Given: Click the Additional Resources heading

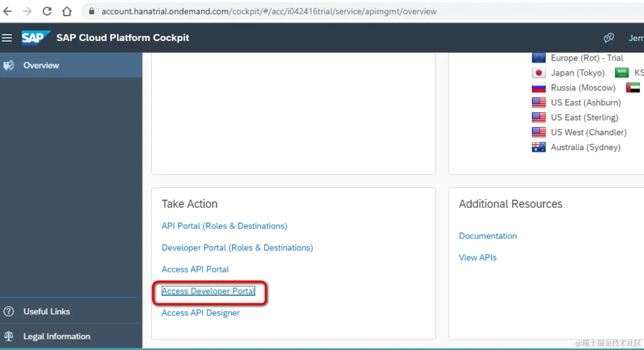Looking at the screenshot, I should (511, 204).
